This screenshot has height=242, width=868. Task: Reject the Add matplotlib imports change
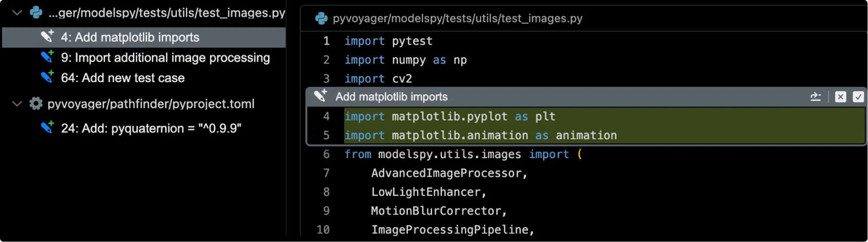click(x=840, y=97)
